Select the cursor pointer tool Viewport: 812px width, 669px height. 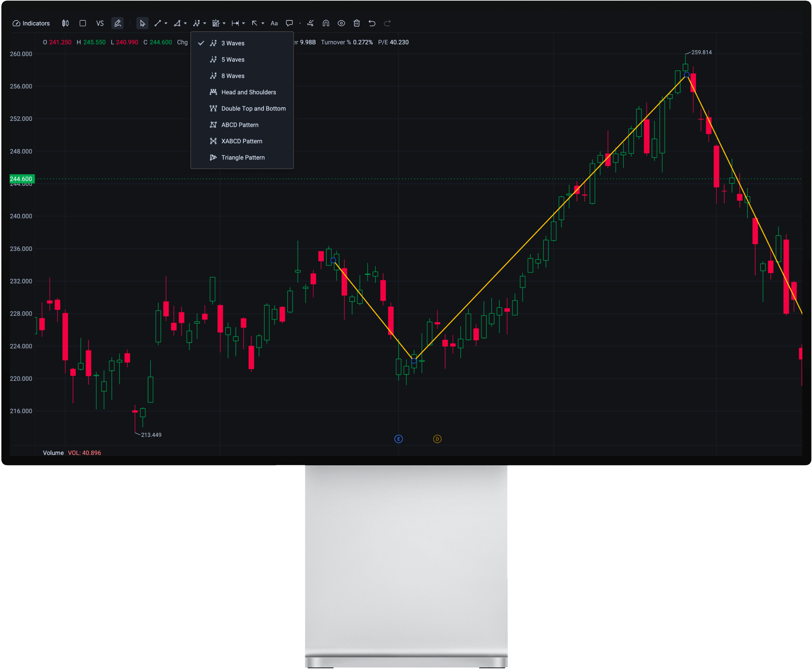[x=142, y=23]
